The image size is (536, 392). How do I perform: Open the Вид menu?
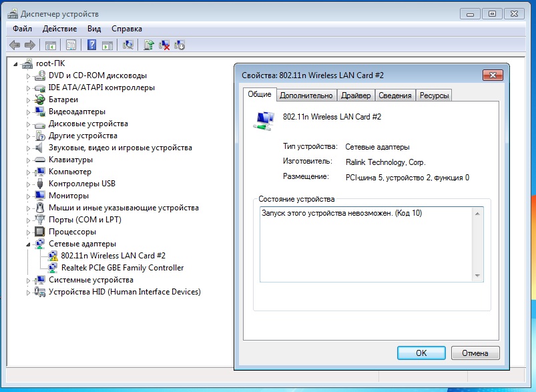click(94, 29)
